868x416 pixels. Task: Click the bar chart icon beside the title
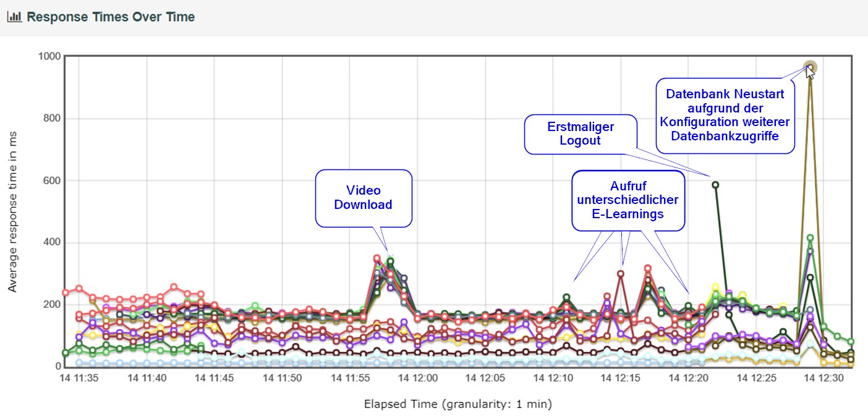click(x=14, y=17)
